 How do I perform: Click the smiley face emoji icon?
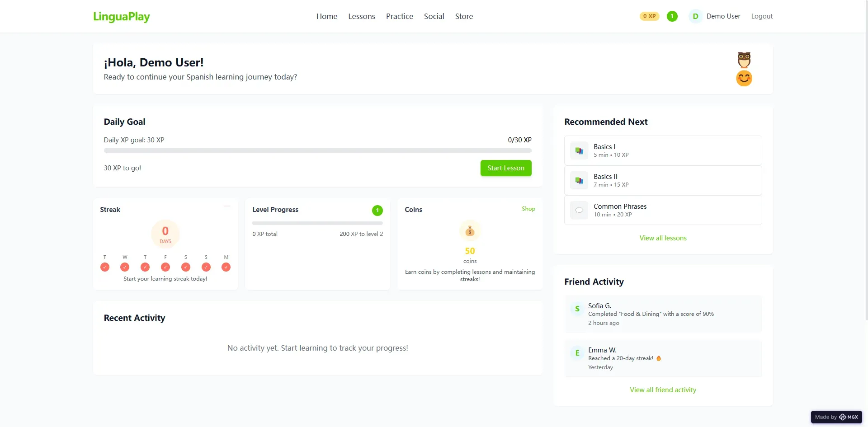click(744, 78)
